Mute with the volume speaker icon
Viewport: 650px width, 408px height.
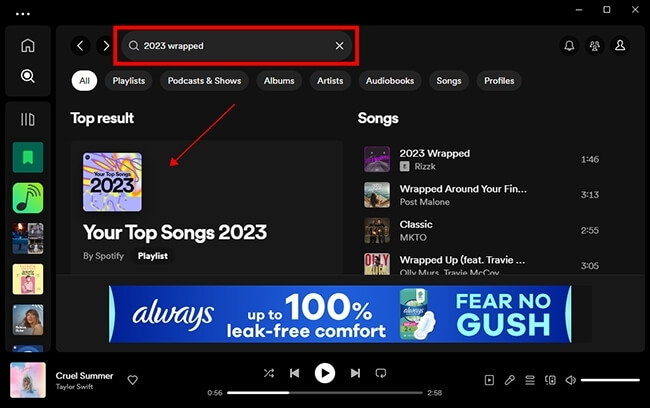coord(571,380)
